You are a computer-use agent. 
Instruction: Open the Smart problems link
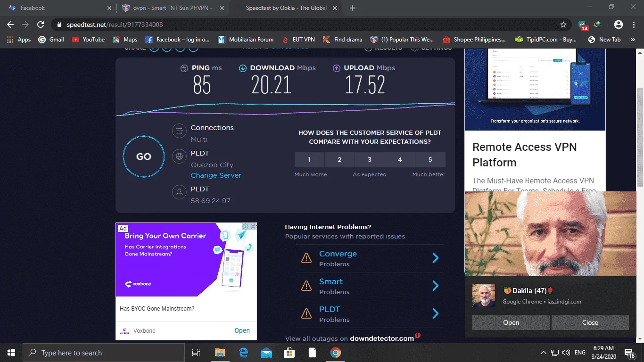pyautogui.click(x=331, y=281)
